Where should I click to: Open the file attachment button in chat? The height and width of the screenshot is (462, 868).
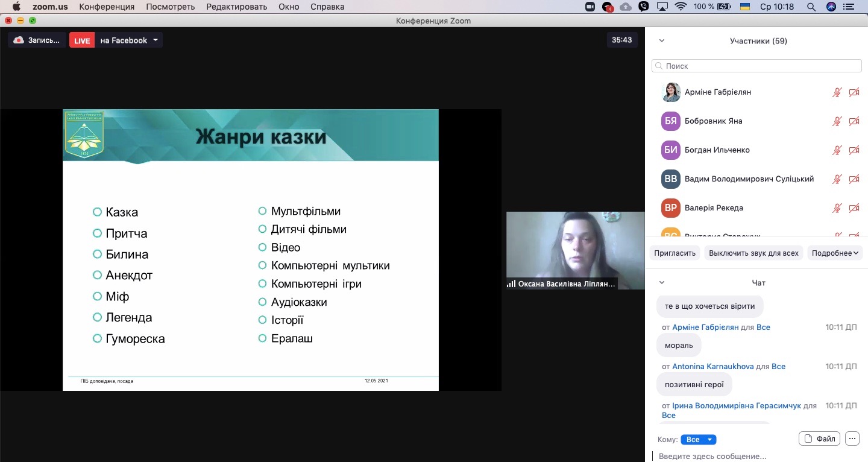[x=819, y=439]
